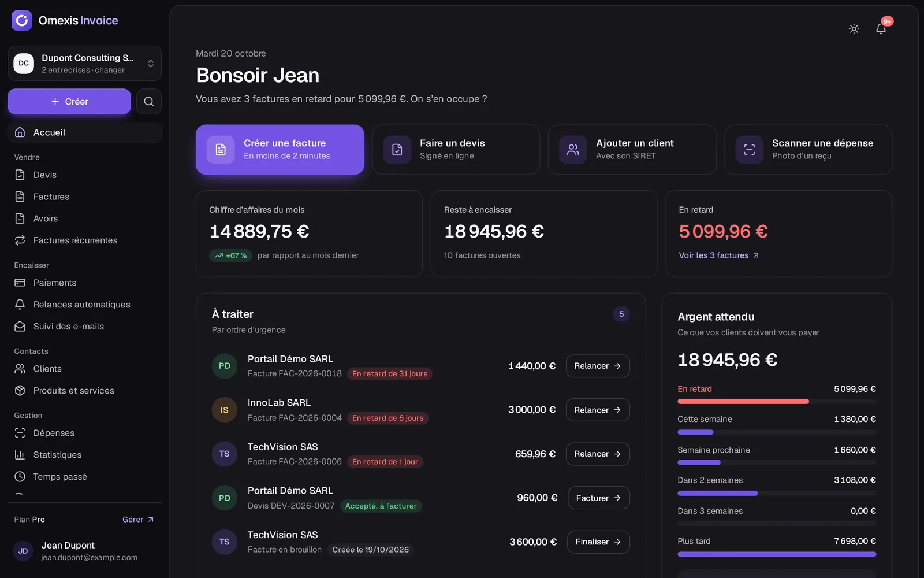924x578 pixels.
Task: Click the Accepté, à facturer tag
Action: 381,506
